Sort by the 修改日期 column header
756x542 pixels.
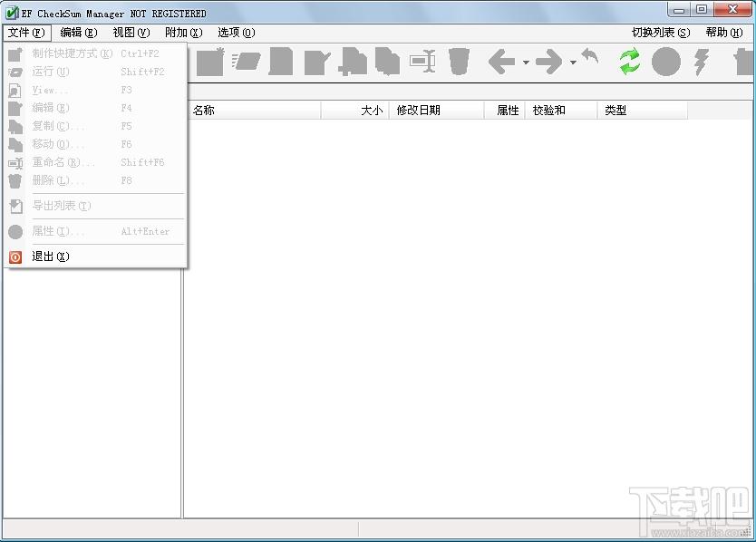point(436,111)
